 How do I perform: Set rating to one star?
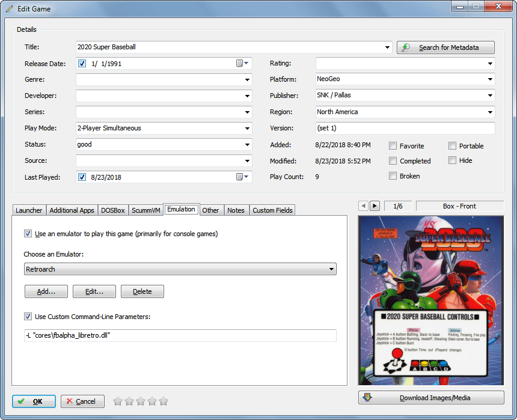[118, 401]
